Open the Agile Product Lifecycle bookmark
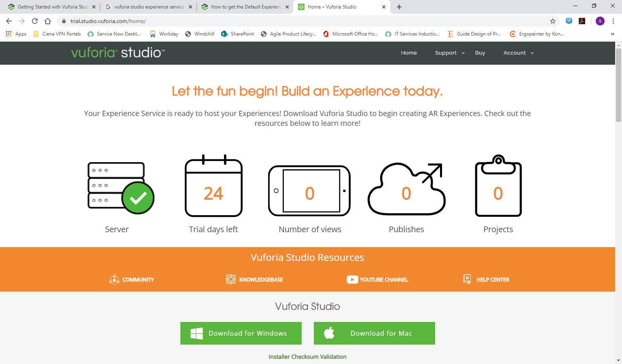The height and width of the screenshot is (364, 622). point(289,34)
